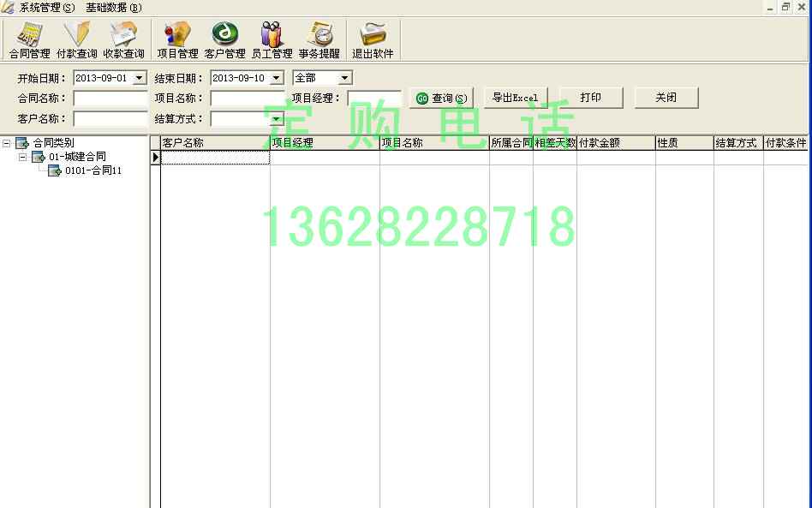Screen dimensions: 812x508
Task: Select tree item 0101-合同11
Action: point(93,170)
